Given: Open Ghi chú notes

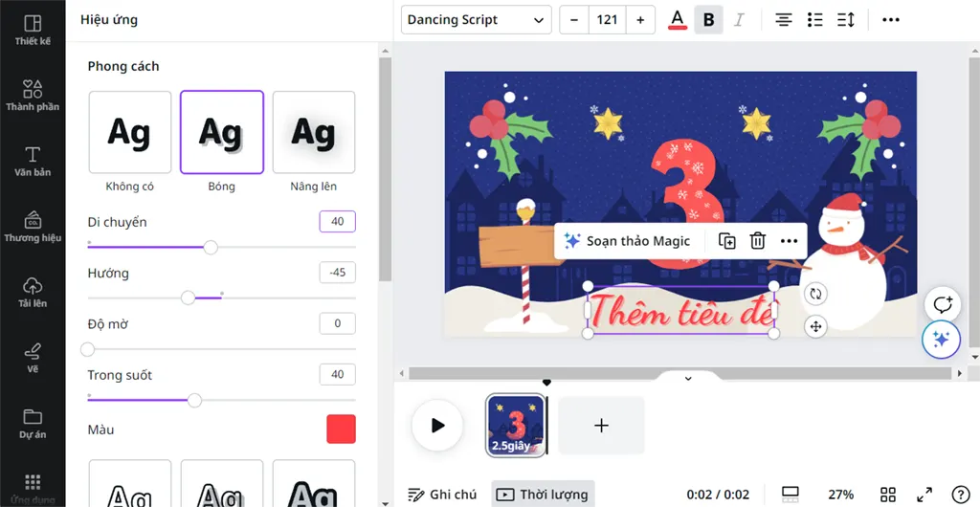Looking at the screenshot, I should 442,495.
